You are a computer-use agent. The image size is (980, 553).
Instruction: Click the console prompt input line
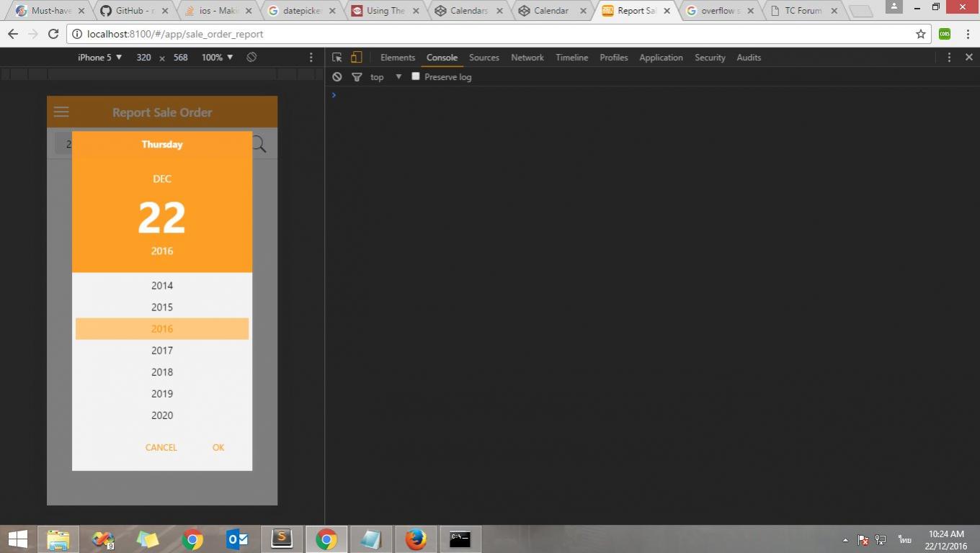(652, 95)
